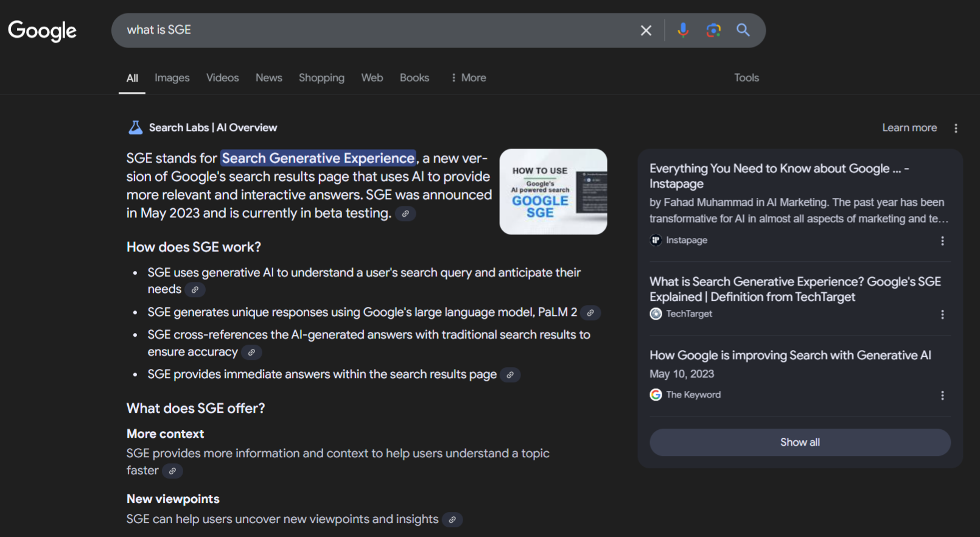Open source link after 'ensure accuracy'
This screenshot has width=980, height=537.
[251, 353]
